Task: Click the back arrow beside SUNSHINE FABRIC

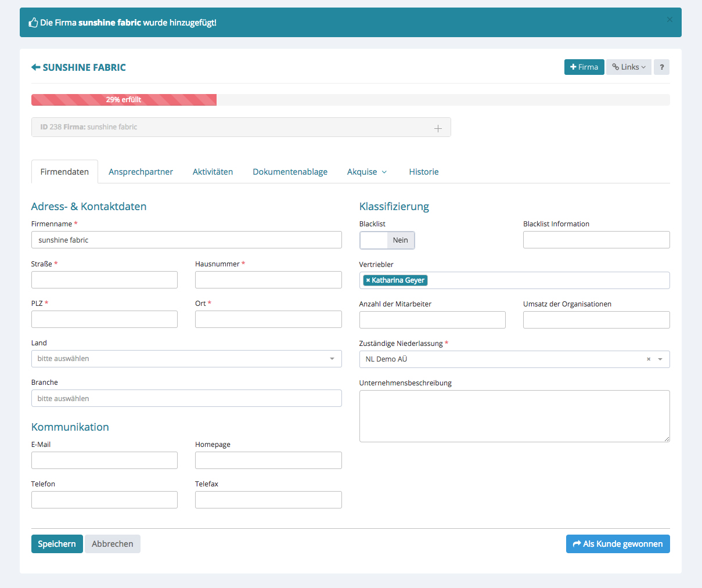Action: pyautogui.click(x=35, y=67)
